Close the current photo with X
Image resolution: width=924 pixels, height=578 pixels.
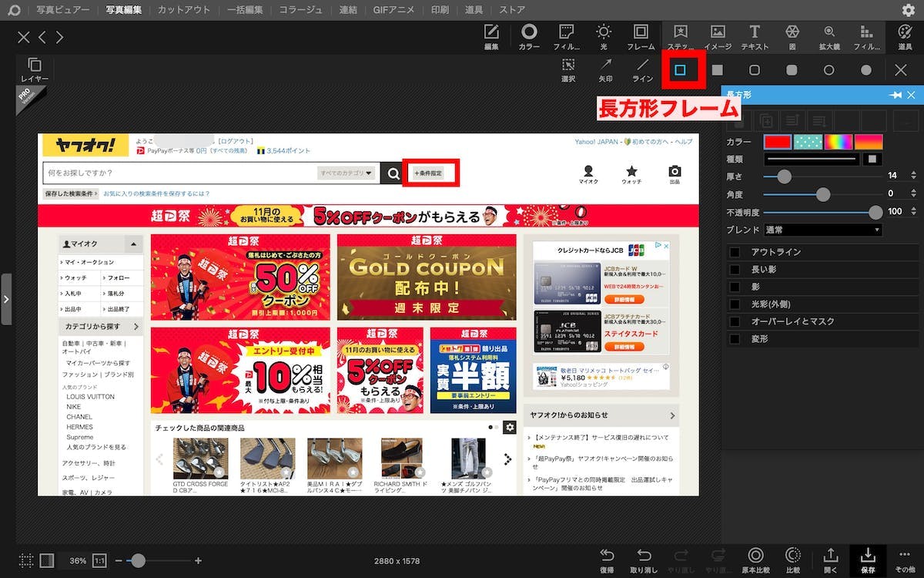click(x=24, y=37)
